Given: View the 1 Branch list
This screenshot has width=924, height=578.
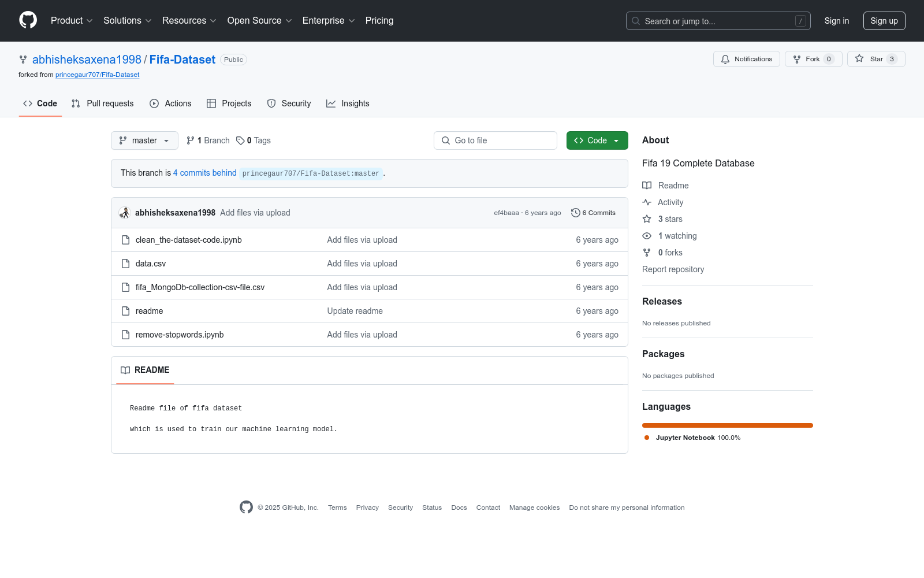Looking at the screenshot, I should (x=208, y=140).
